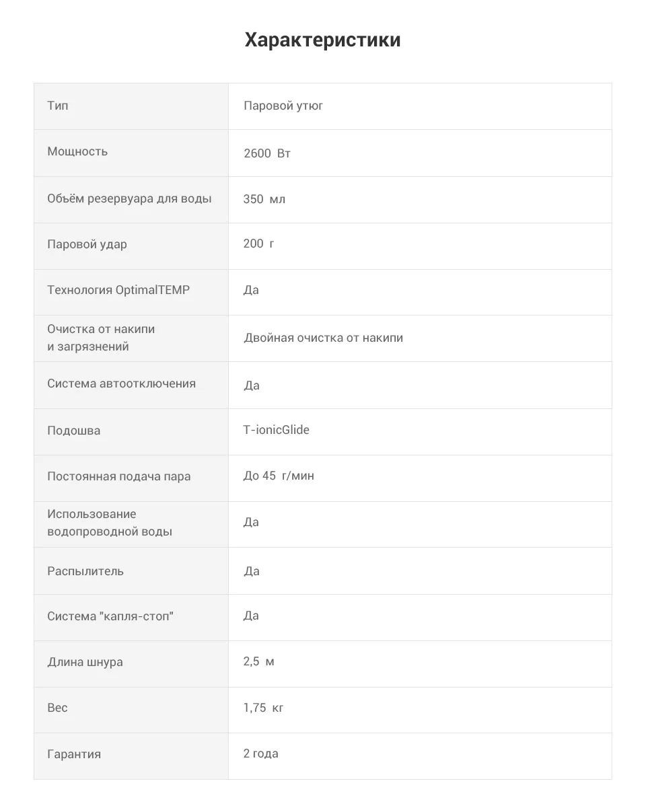The height and width of the screenshot is (812, 646).
Task: Click the До 45 г/мин value
Action: (279, 476)
